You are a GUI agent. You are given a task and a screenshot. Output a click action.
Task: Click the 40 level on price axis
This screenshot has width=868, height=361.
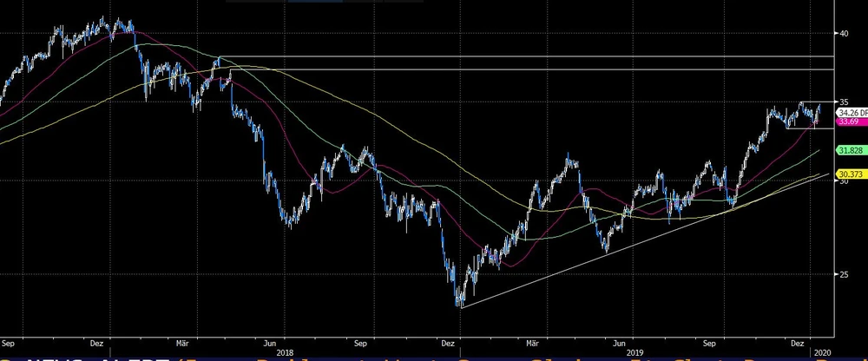click(x=841, y=33)
